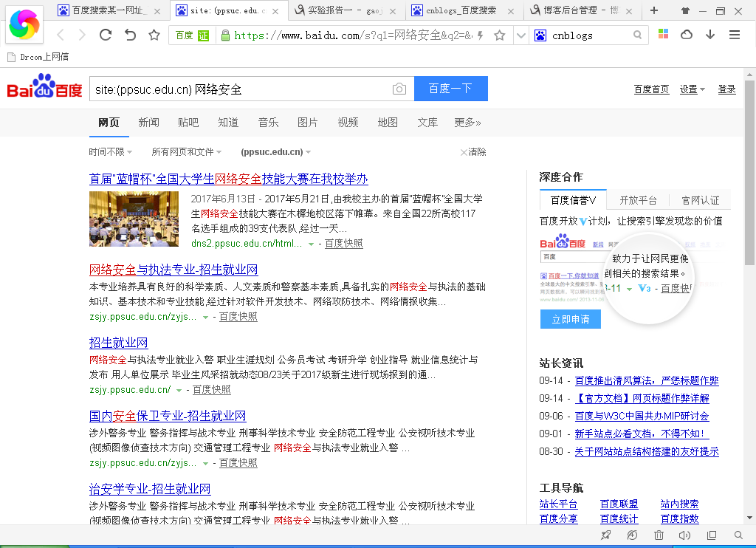This screenshot has width=756, height=548.
Task: Switch to 开放平台 tab in 深度合作
Action: (638, 200)
